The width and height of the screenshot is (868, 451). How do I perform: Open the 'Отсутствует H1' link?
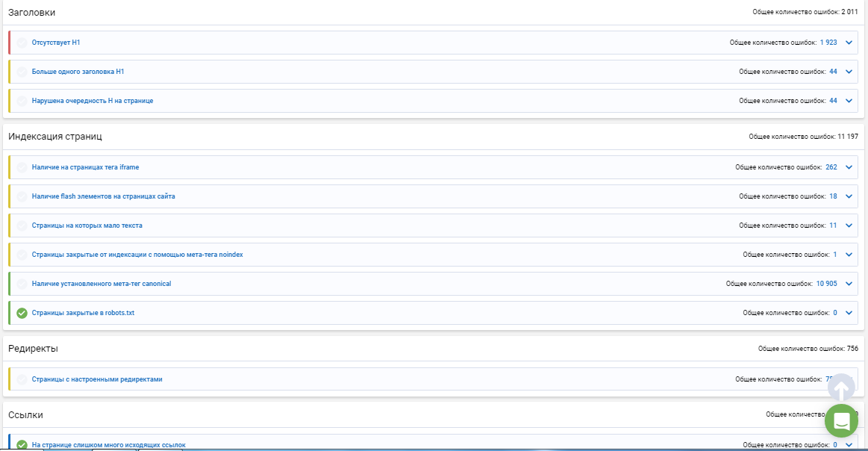(56, 43)
